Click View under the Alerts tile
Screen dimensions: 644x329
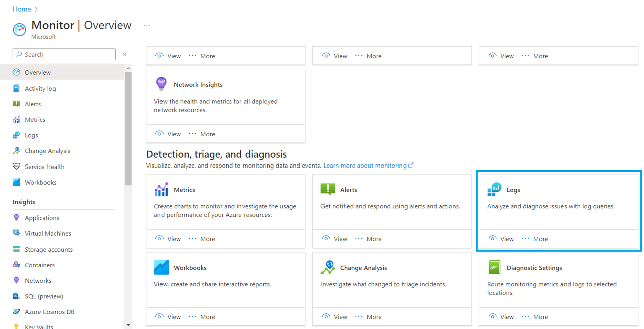coord(335,239)
